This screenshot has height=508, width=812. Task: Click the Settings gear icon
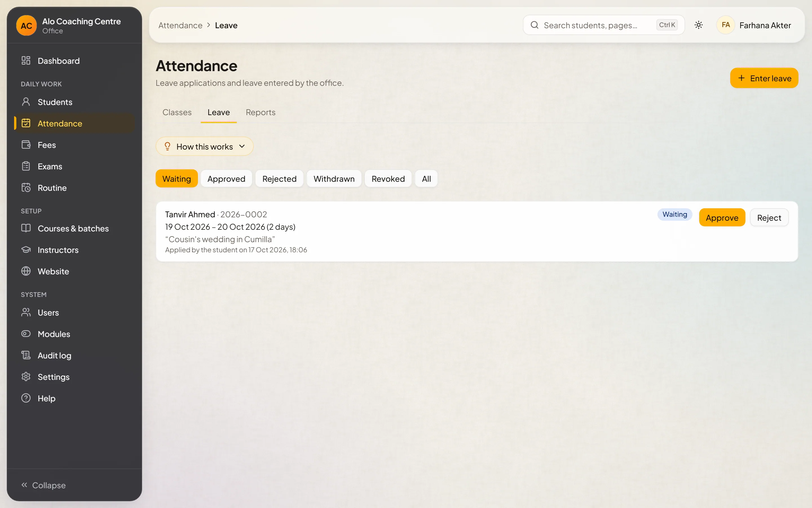[x=26, y=377]
